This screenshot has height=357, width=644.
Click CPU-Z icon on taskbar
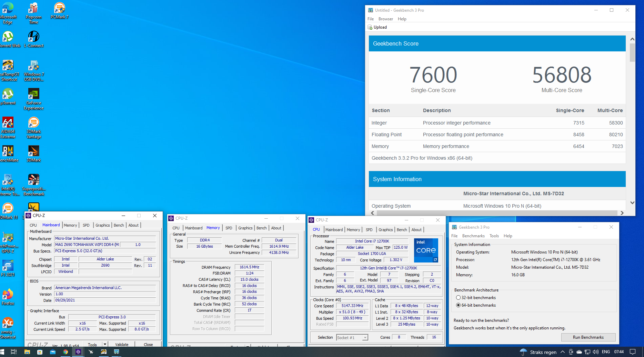[x=78, y=352]
